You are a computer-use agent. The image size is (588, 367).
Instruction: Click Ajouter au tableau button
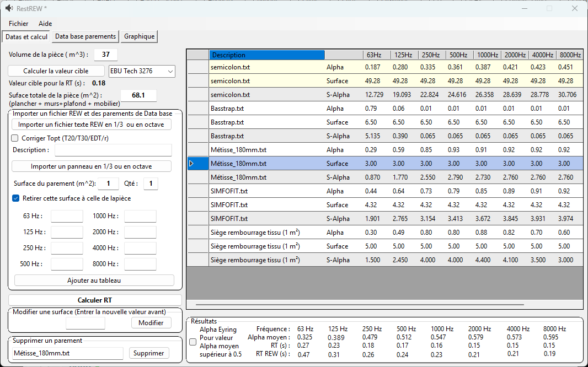tap(94, 280)
